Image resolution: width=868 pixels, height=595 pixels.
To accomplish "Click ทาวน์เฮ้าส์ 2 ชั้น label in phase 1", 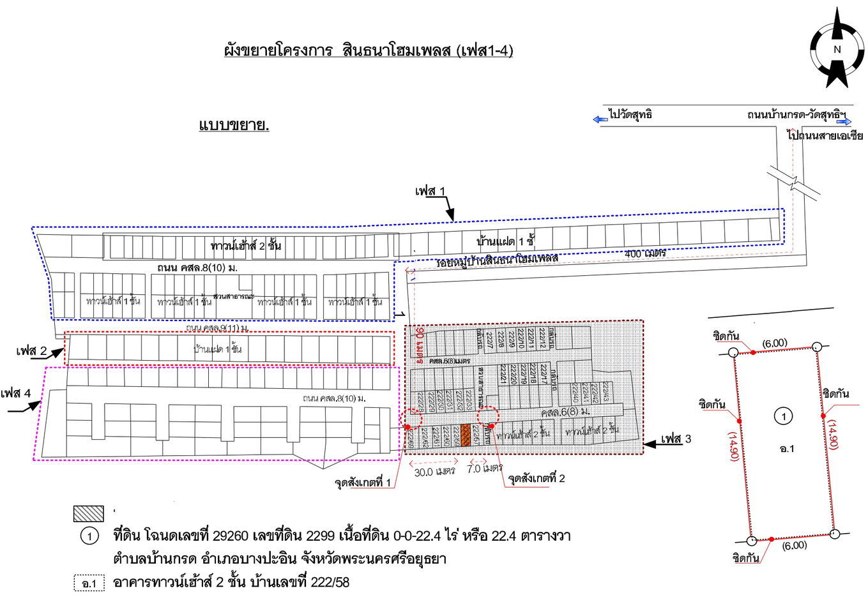I will point(246,246).
